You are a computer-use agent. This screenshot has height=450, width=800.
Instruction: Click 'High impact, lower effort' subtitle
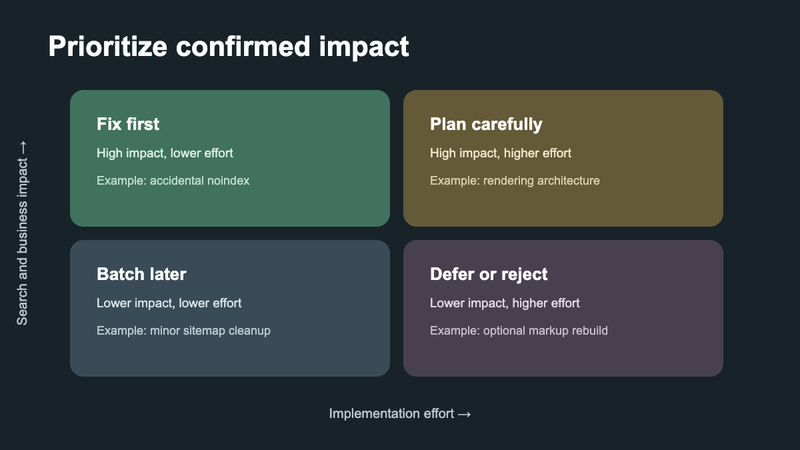tap(165, 153)
